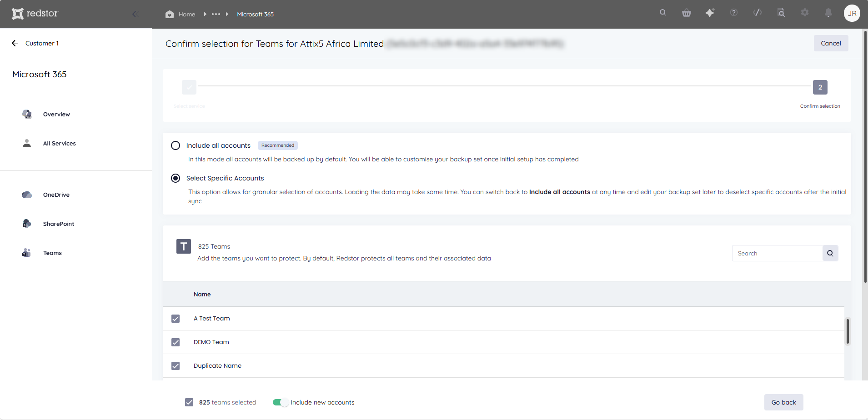868x420 pixels.
Task: Click the Customer 1 label
Action: click(42, 43)
